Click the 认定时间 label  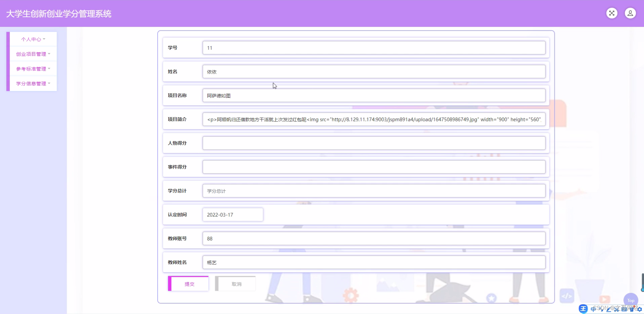(177, 214)
